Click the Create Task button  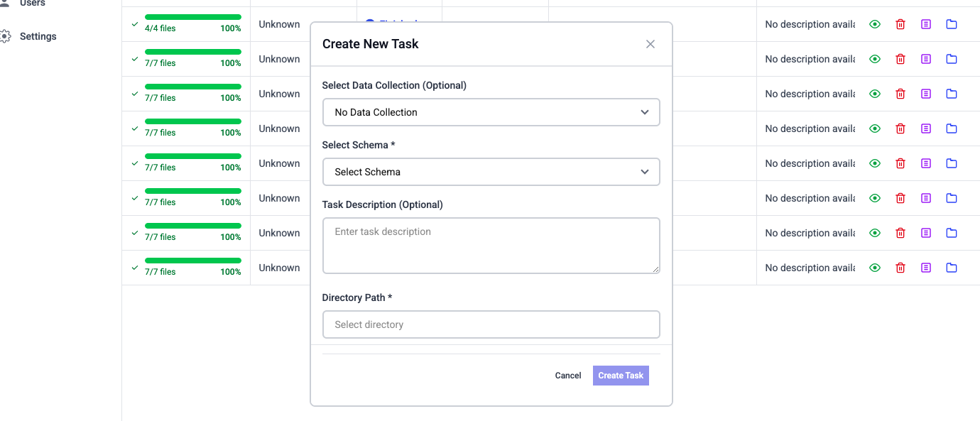point(621,376)
